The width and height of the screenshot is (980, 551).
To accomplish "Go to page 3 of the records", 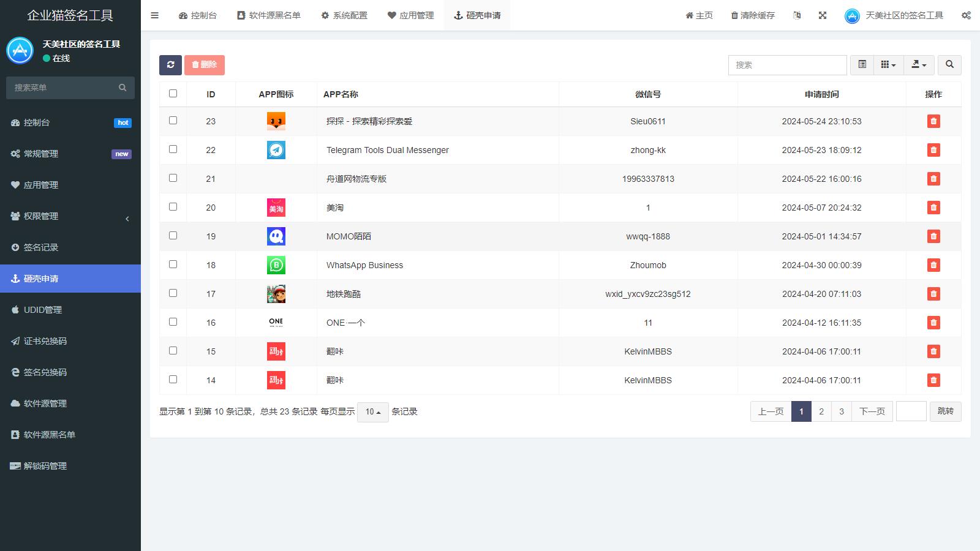I will [x=841, y=411].
